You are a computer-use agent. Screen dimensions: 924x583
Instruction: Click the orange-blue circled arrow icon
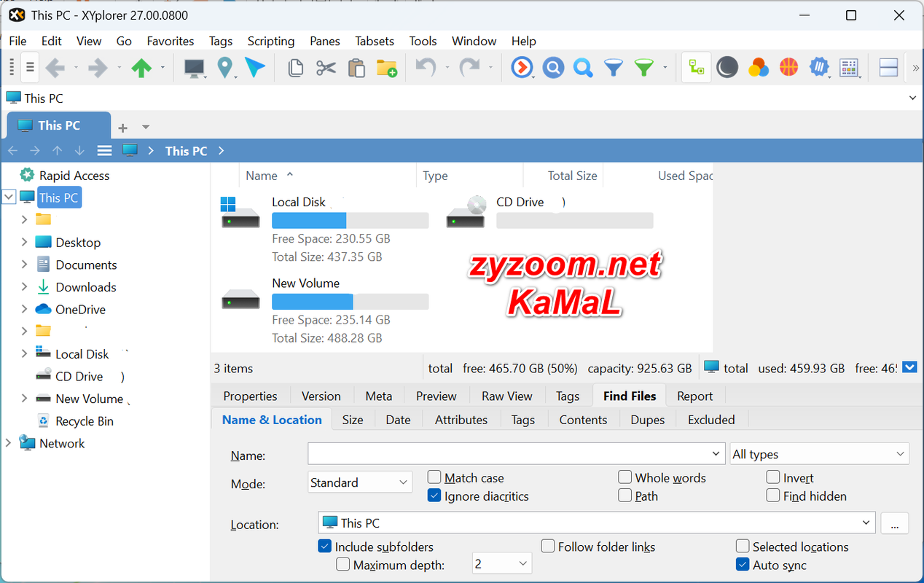point(522,69)
